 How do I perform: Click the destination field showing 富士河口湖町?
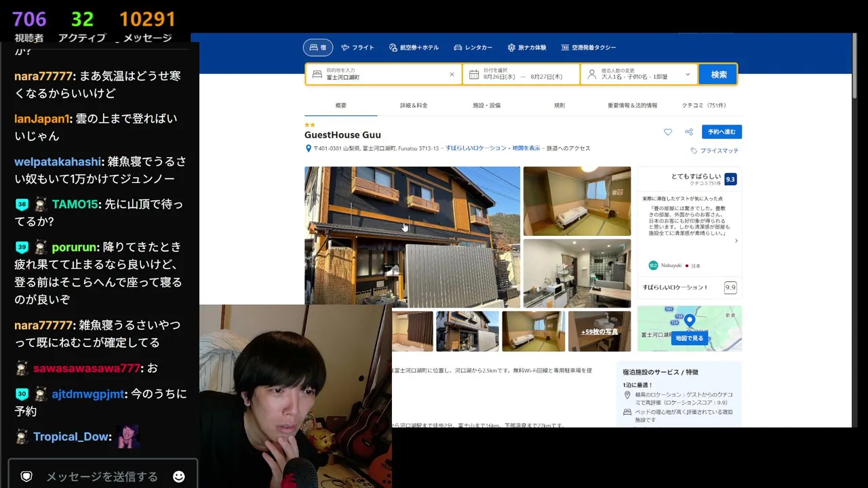coord(382,74)
